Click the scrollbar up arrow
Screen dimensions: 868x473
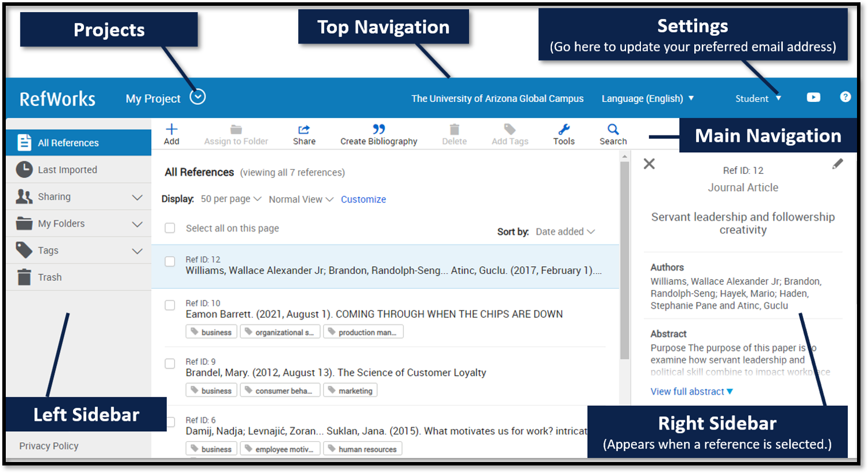tap(624, 156)
